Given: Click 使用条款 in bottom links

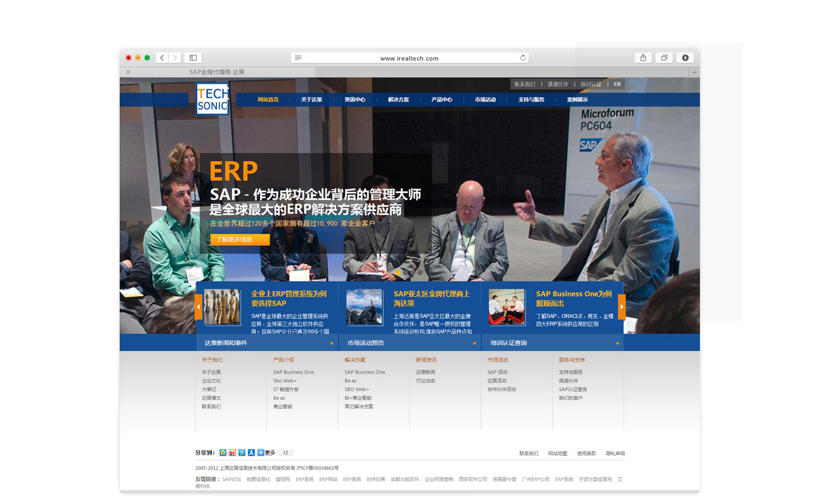Looking at the screenshot, I should click(x=587, y=454).
